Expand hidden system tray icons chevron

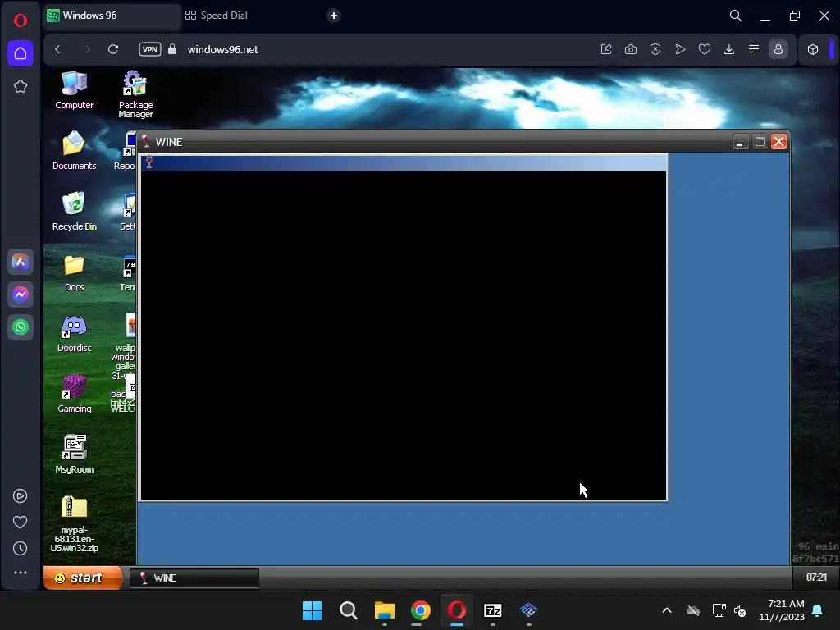[666, 610]
